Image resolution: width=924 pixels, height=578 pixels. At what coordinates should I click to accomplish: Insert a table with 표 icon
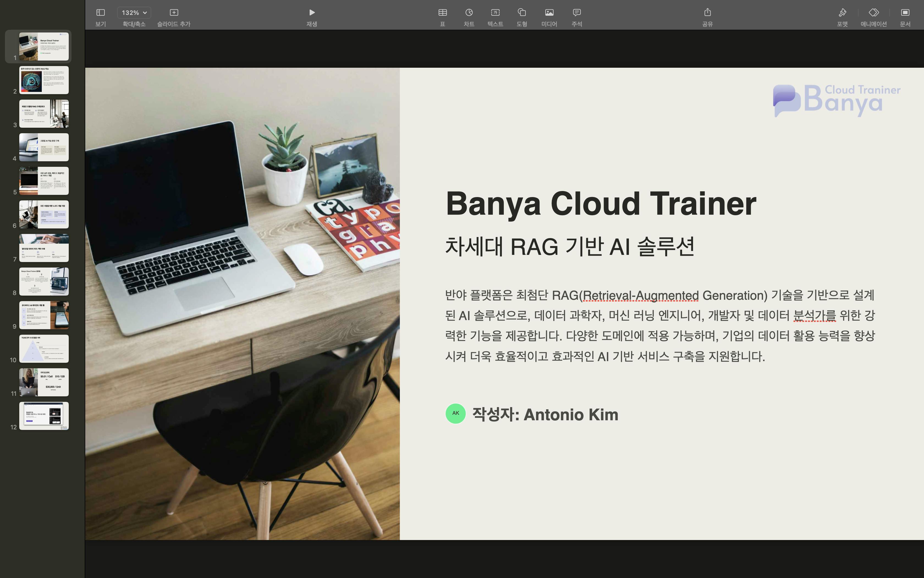tap(442, 13)
